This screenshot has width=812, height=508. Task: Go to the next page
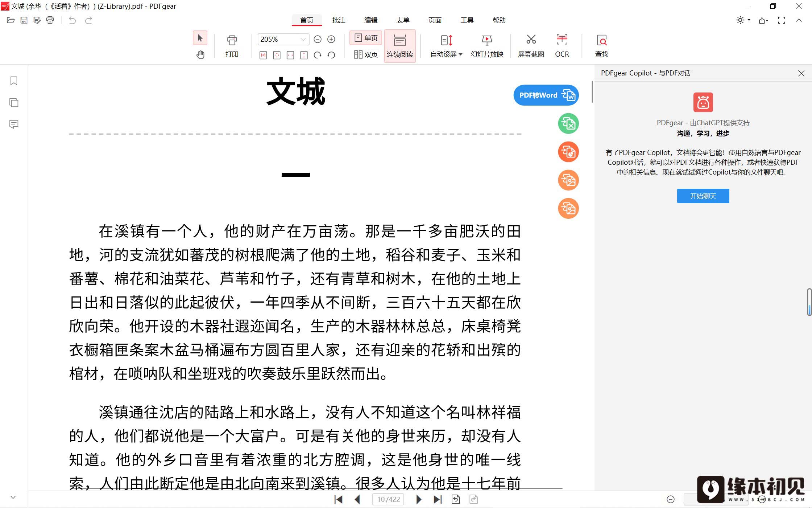coord(419,500)
